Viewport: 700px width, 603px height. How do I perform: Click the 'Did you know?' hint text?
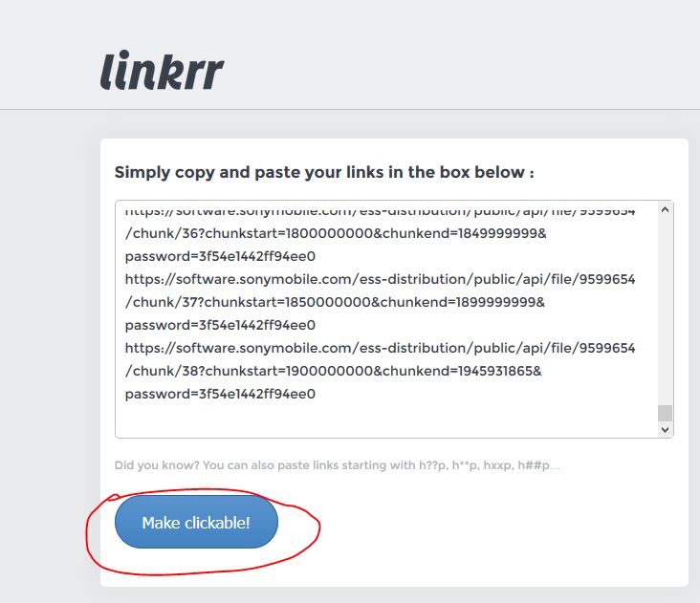coord(337,465)
